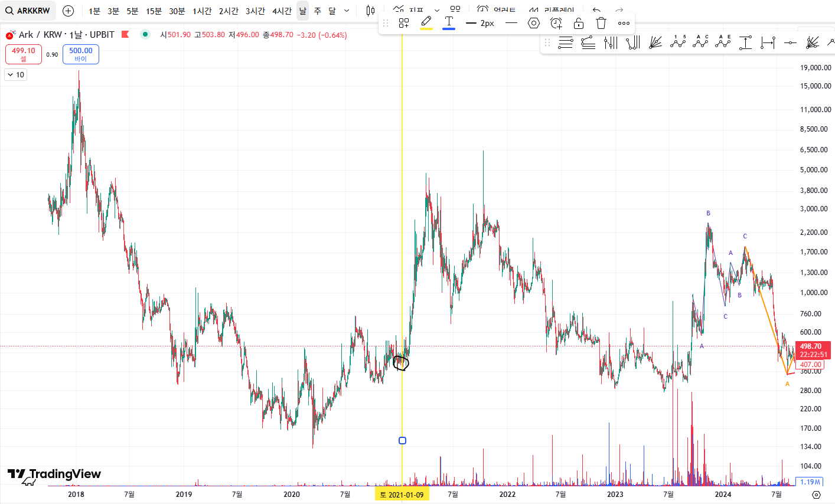Select the Elliott impulse wave 12345 tool

[x=678, y=41]
